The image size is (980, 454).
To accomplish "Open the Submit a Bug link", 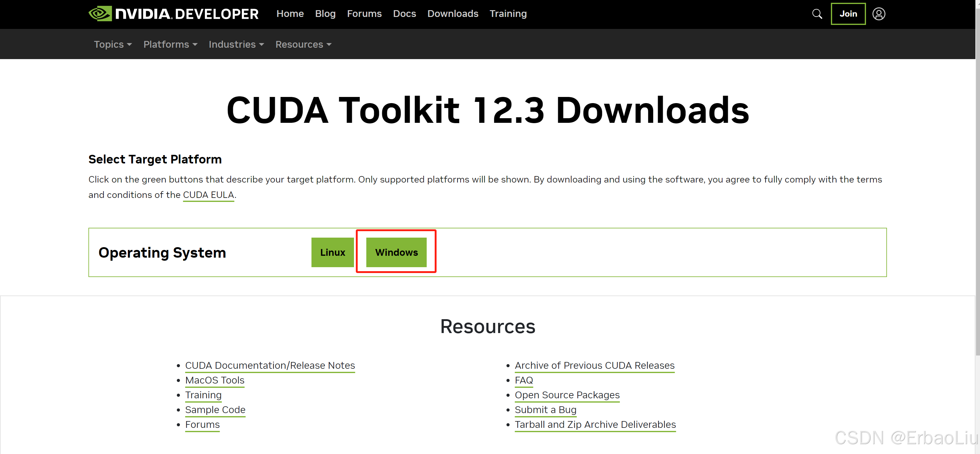I will (x=546, y=410).
